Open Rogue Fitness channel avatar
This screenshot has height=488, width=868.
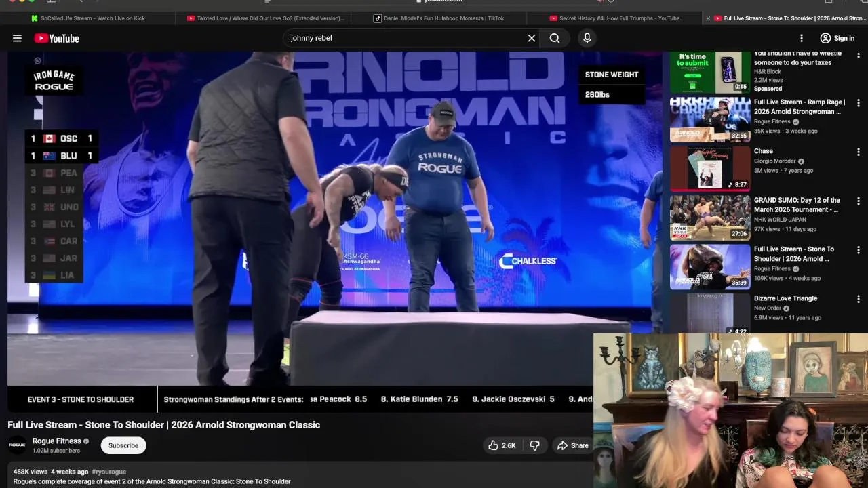(17, 445)
